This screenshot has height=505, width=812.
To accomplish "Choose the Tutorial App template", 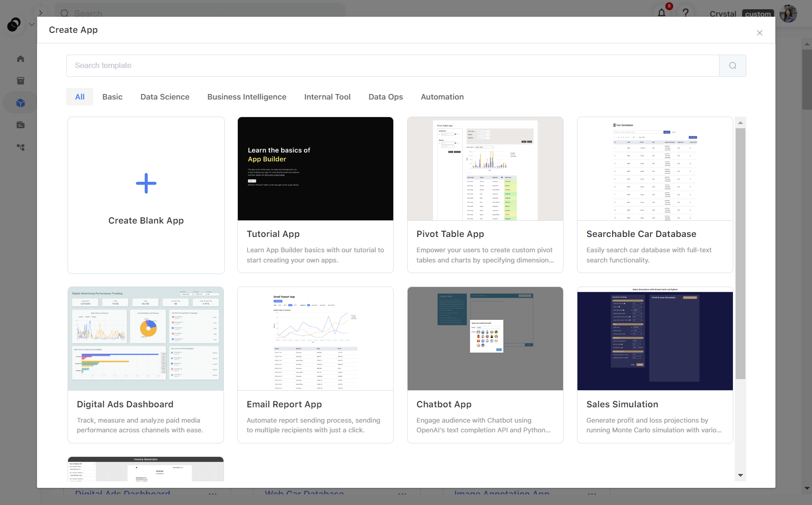I will tap(316, 195).
